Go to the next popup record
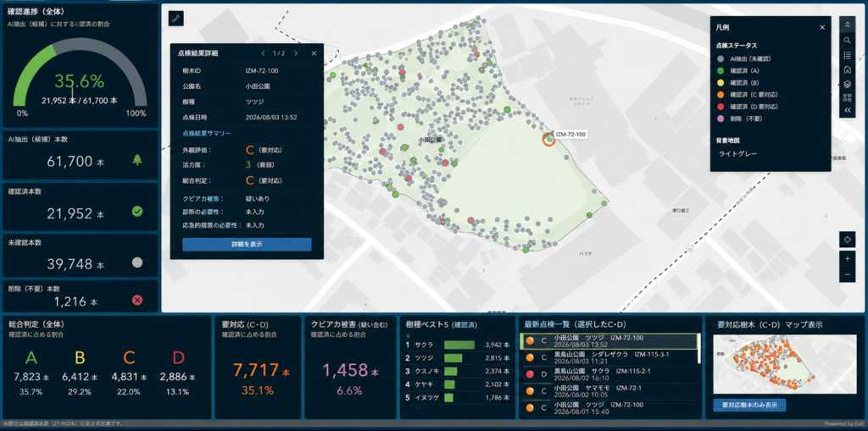Image resolution: width=868 pixels, height=431 pixels. coord(296,53)
